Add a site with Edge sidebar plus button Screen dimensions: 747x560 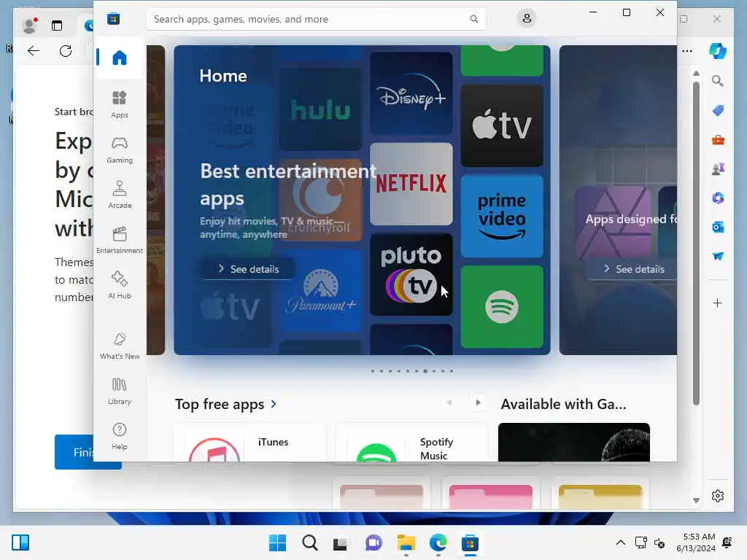718,303
